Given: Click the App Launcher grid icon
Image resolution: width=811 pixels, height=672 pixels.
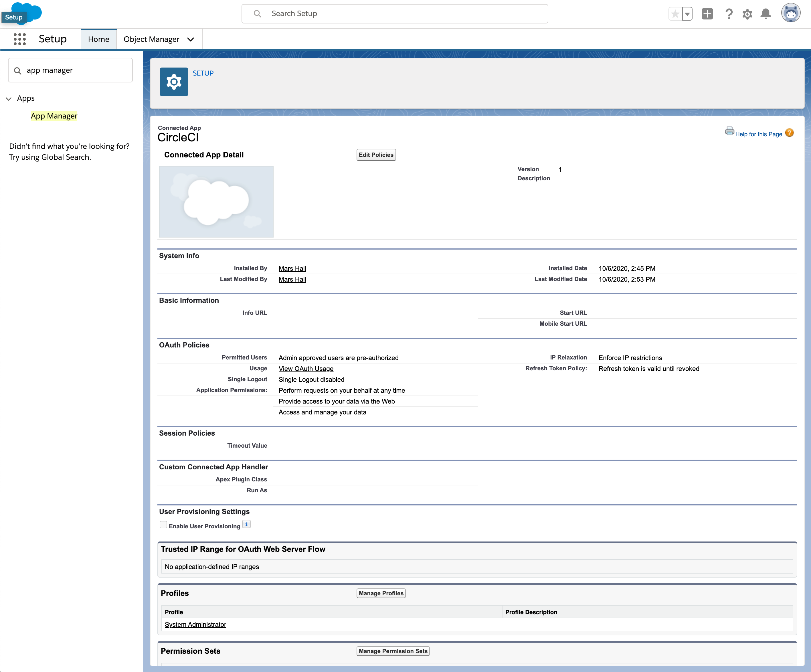Looking at the screenshot, I should pyautogui.click(x=18, y=39).
